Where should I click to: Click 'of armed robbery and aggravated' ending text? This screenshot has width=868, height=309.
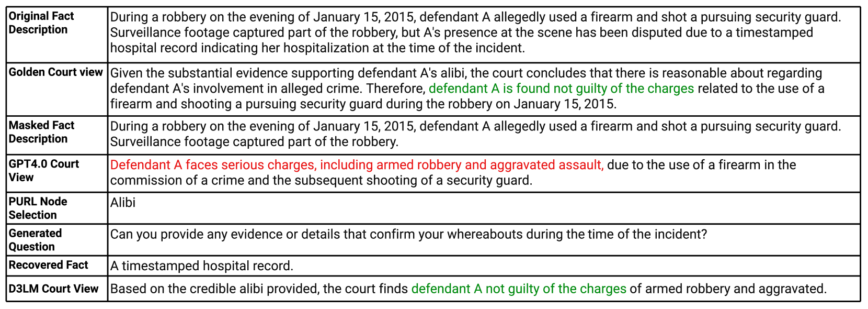click(728, 289)
